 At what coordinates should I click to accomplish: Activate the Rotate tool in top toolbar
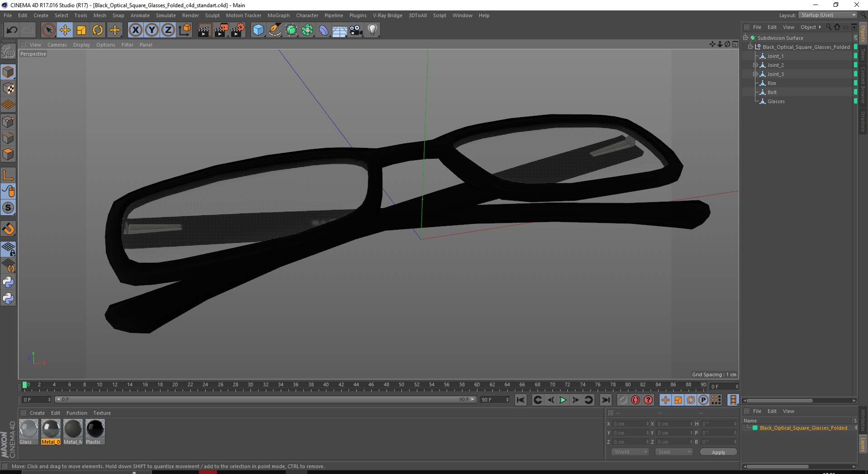tap(98, 30)
